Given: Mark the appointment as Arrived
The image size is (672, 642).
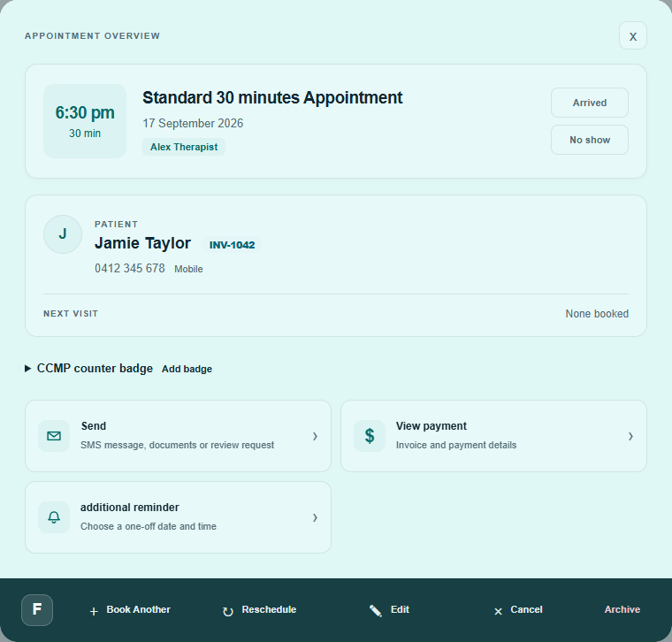Looking at the screenshot, I should 590,103.
